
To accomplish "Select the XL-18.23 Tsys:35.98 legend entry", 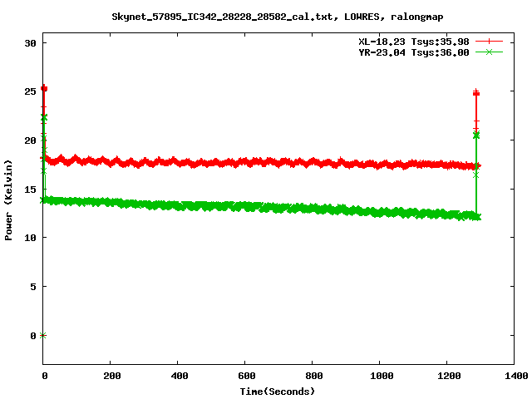I will coord(414,42).
